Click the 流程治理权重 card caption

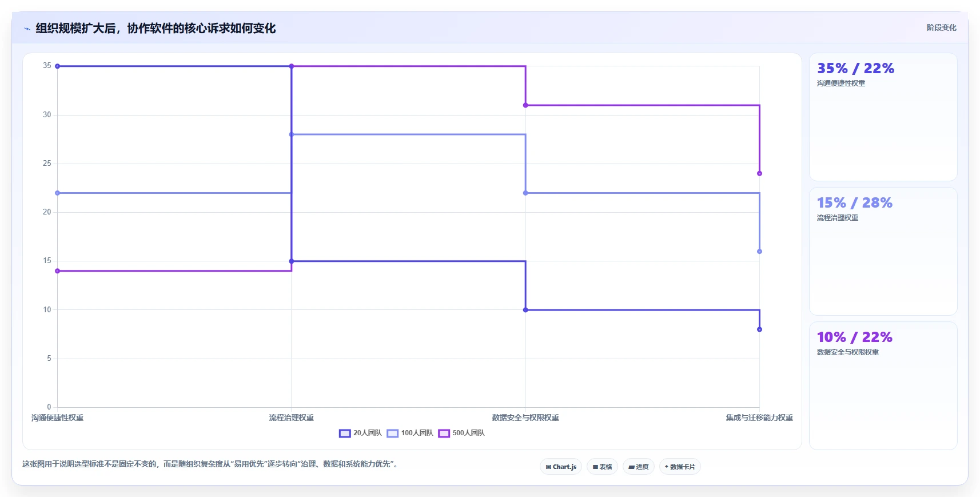tap(837, 218)
